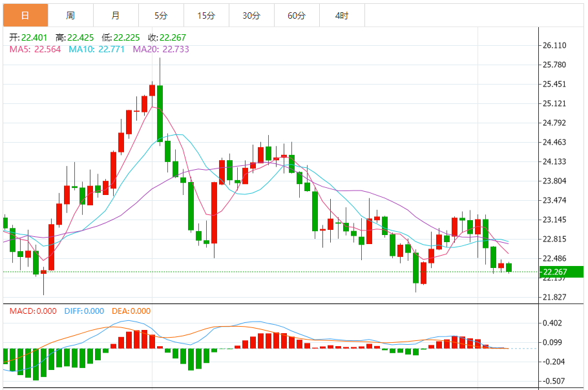This screenshot has height=390, width=588.
Task: Click the green 22.267 current price tag
Action: click(x=561, y=272)
